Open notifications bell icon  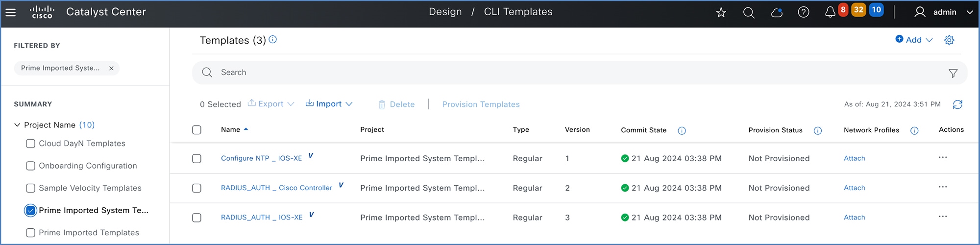(x=830, y=13)
